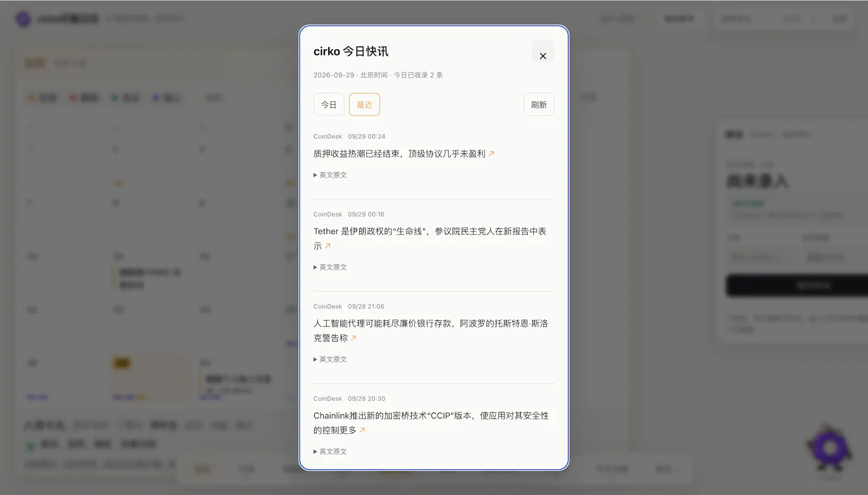Switch to the 最近 tab

(x=365, y=105)
